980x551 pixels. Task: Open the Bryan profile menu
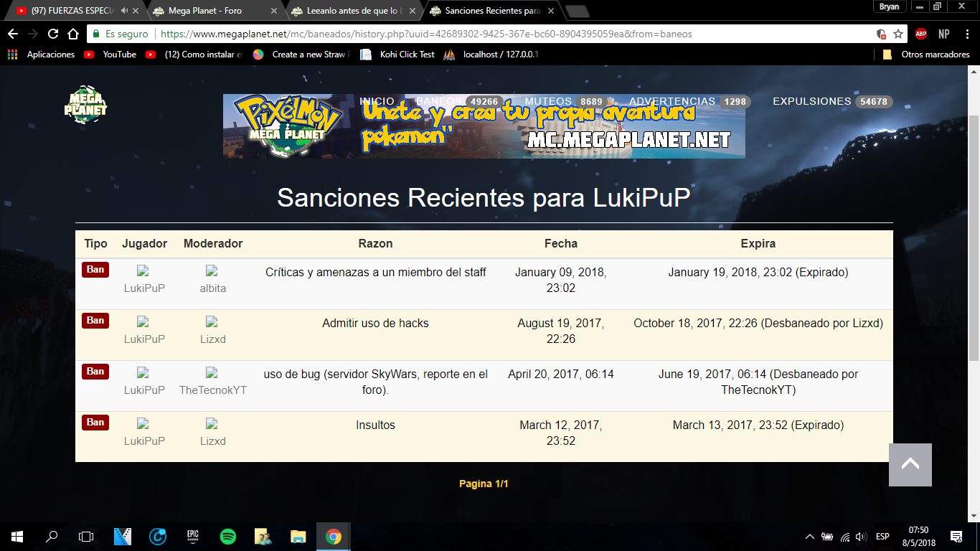[888, 6]
